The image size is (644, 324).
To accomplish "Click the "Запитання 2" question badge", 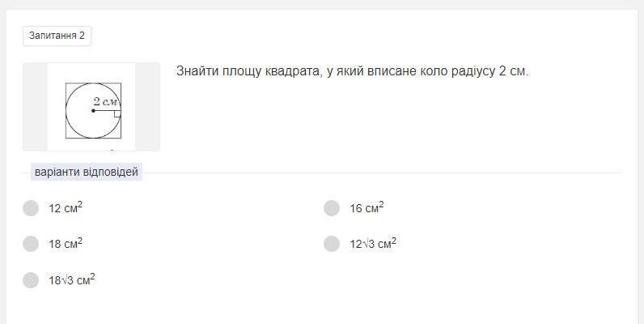I will coord(57,36).
